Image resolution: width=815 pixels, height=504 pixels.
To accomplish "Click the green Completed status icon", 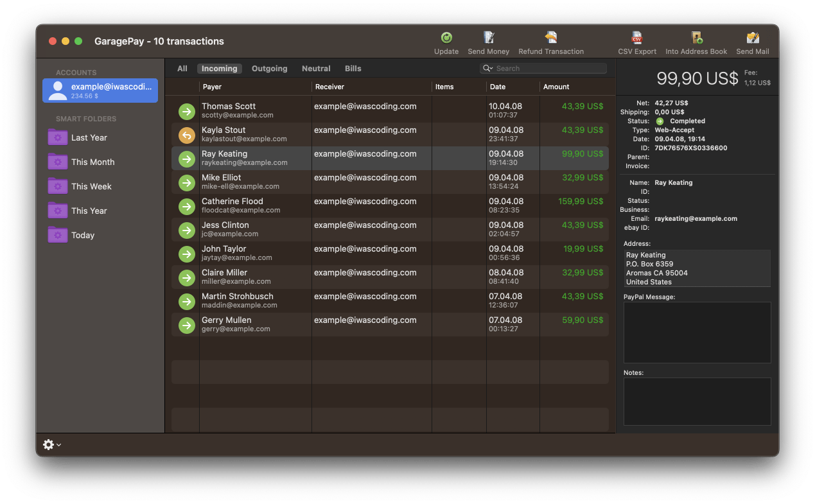I will click(x=660, y=121).
